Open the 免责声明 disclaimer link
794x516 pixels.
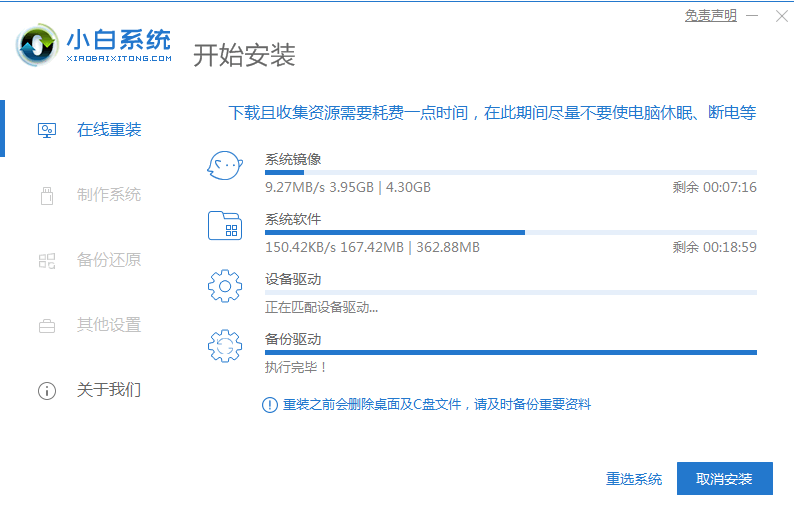click(x=710, y=15)
